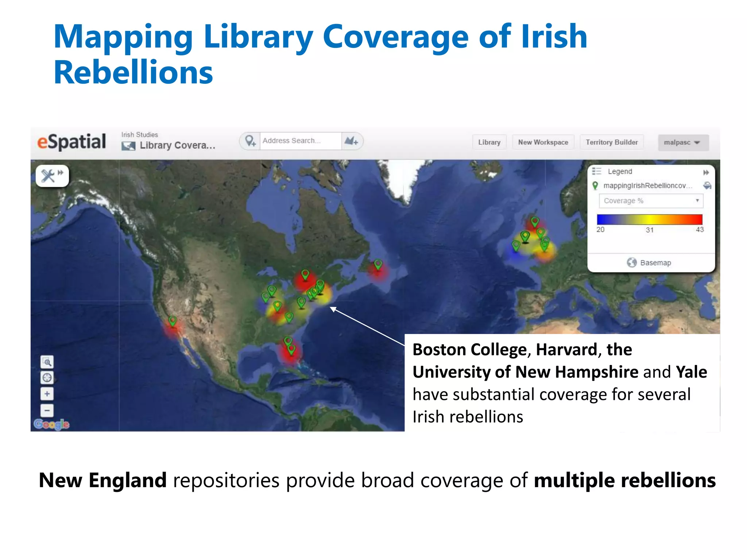Click the coverage color gradient bar
This screenshot has height=560, width=747.
(x=649, y=219)
